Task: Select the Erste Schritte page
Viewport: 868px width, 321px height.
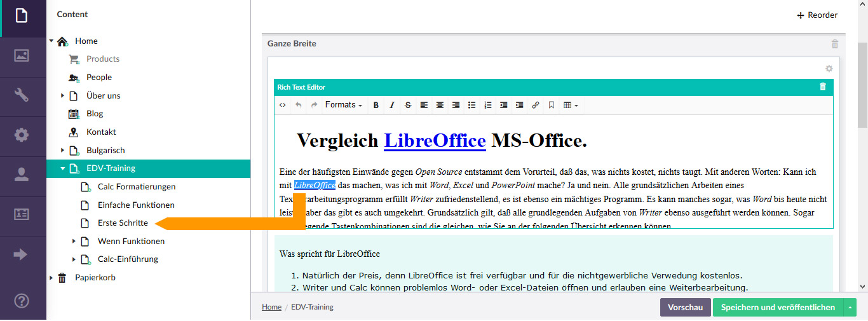Action: [123, 223]
